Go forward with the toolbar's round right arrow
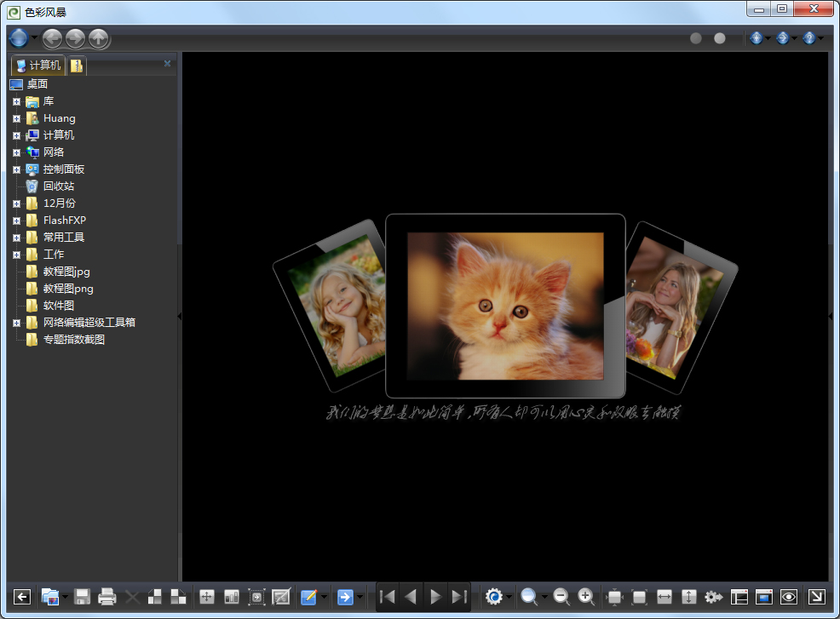This screenshot has height=619, width=840. tap(75, 38)
